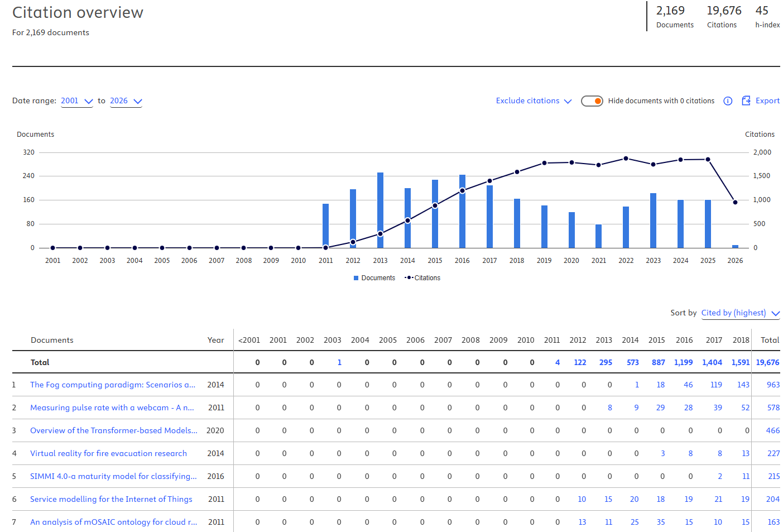
Task: Open Service modelling for the Internet of Things
Action: pyautogui.click(x=111, y=499)
